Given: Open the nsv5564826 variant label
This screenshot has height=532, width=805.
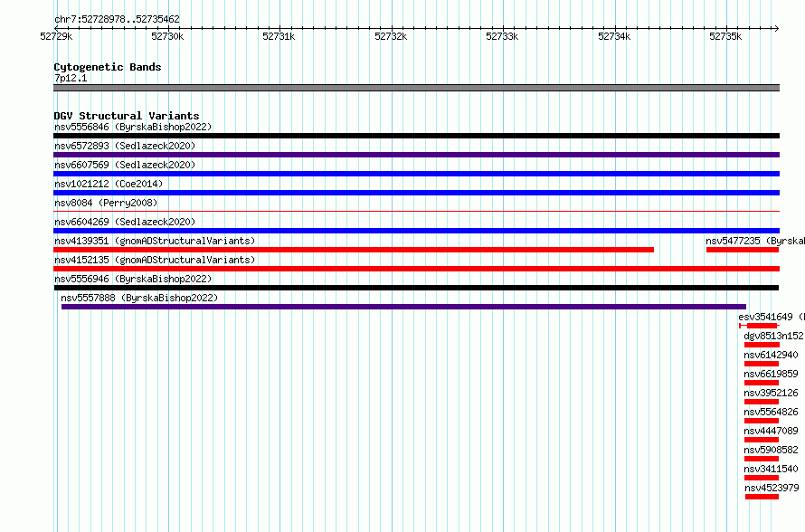Looking at the screenshot, I should tap(772, 412).
